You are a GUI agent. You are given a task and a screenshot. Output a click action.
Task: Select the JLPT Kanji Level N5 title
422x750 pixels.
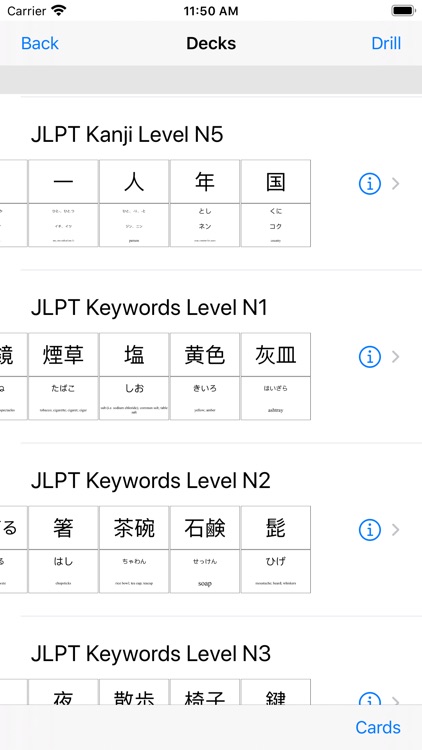(x=127, y=134)
